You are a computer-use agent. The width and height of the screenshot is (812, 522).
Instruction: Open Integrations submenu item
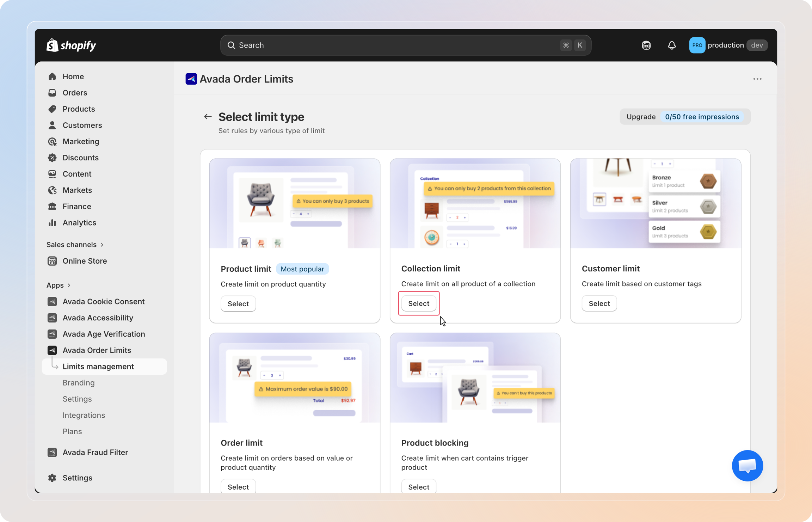coord(84,415)
